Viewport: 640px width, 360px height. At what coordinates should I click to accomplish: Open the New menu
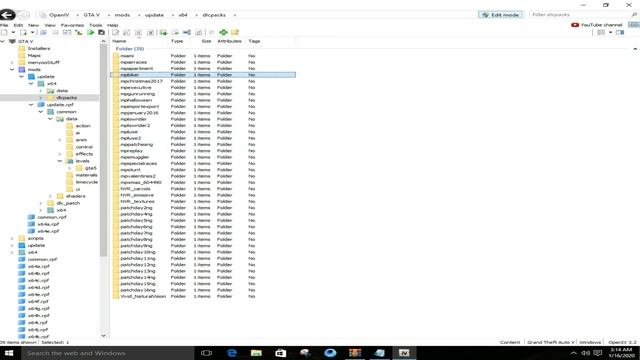(x=33, y=25)
